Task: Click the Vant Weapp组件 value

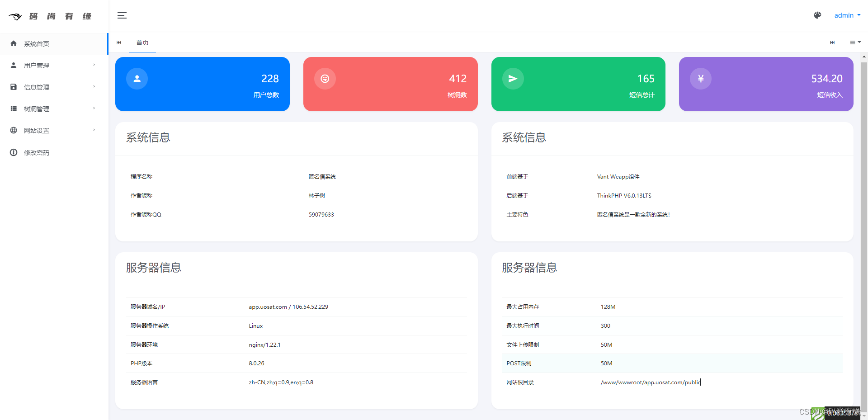Action: coord(618,177)
